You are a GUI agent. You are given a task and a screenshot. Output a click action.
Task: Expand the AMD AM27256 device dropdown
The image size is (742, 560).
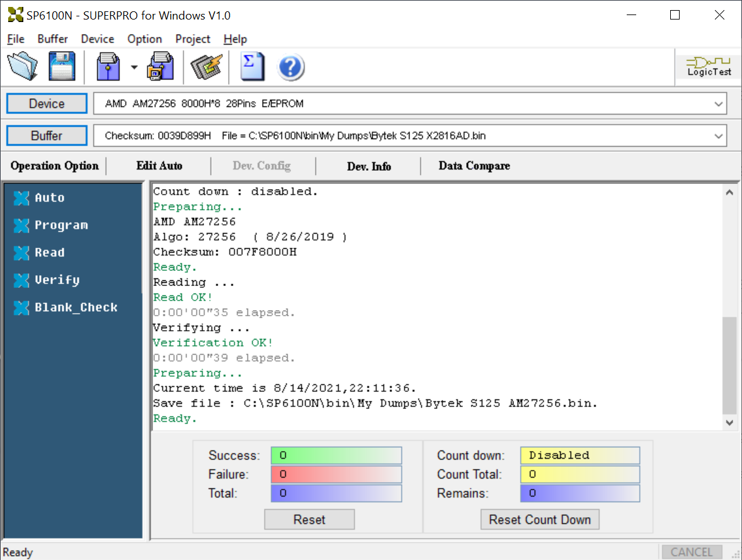click(718, 104)
